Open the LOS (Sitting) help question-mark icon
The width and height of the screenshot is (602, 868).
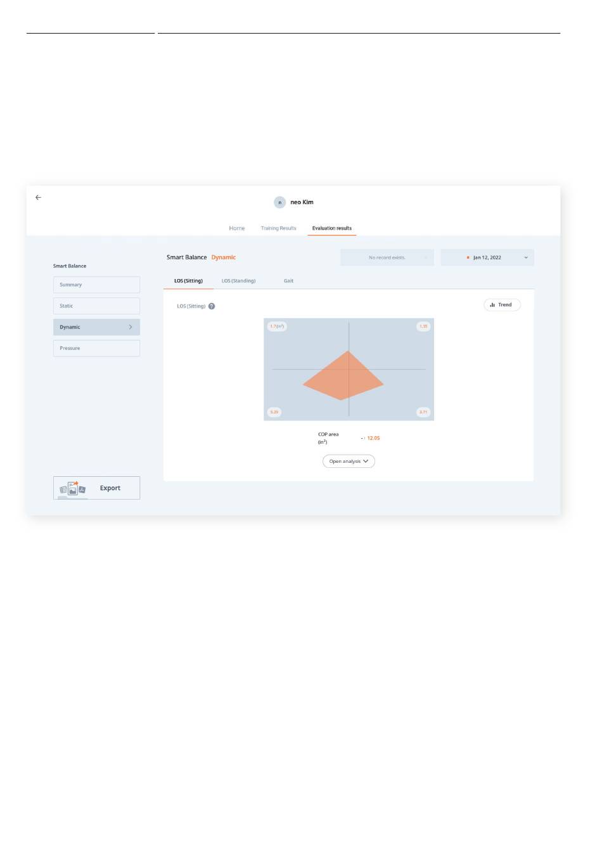(212, 306)
